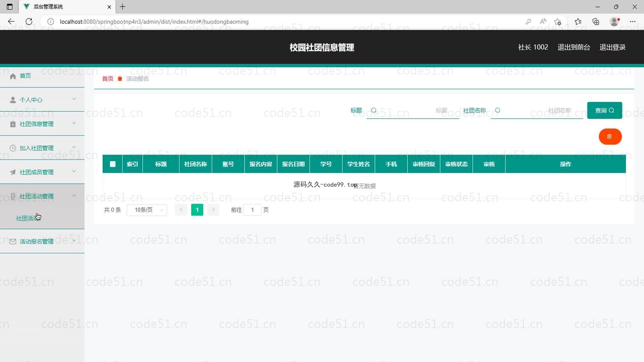Viewport: 644px width, 362px height.
Task: Click the paper plane icon beside 社团成员管理
Action: pos(13,172)
